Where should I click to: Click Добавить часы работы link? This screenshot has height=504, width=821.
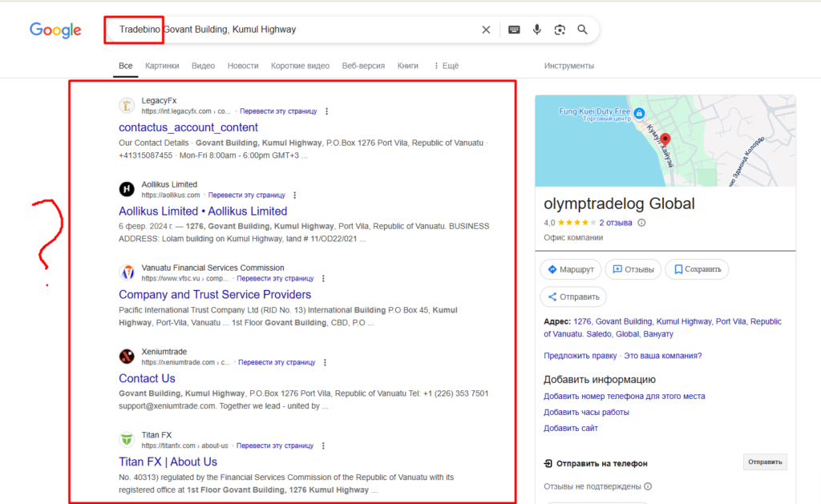click(586, 413)
